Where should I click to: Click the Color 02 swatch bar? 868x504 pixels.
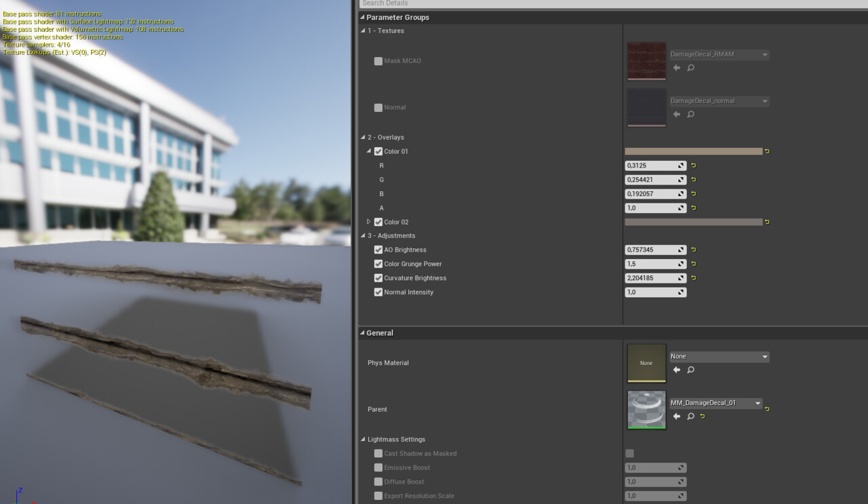pyautogui.click(x=694, y=222)
